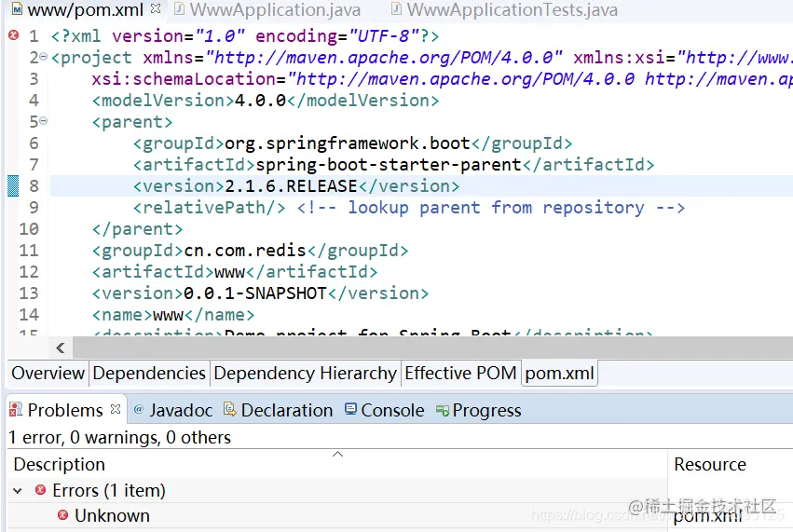
Task: Open the Declaration view
Action: click(x=279, y=410)
